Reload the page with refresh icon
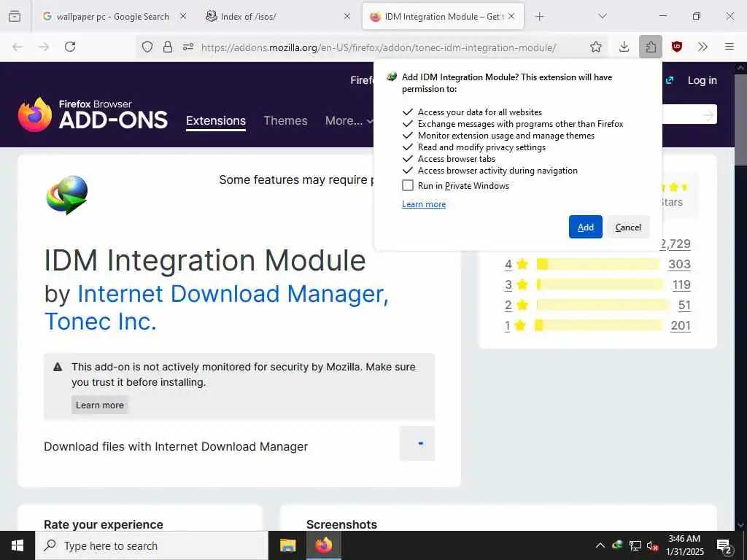The width and height of the screenshot is (747, 560). 70,47
